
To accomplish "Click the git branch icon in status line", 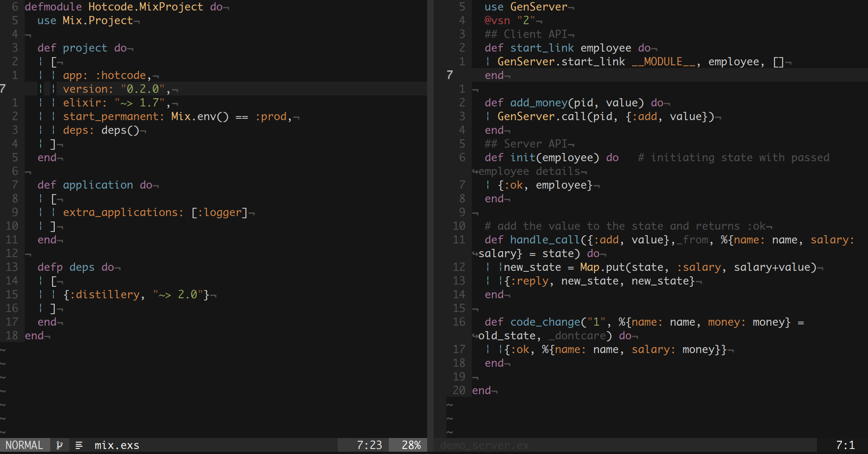I will pyautogui.click(x=59, y=445).
